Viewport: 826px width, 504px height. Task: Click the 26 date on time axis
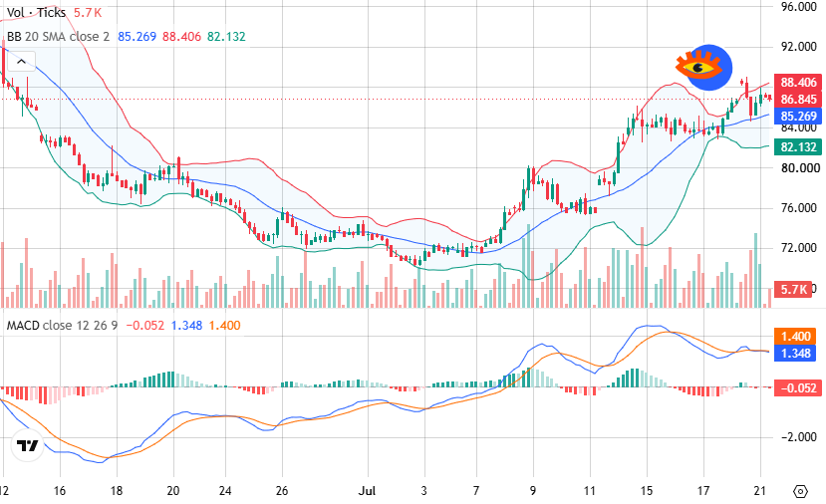[282, 491]
